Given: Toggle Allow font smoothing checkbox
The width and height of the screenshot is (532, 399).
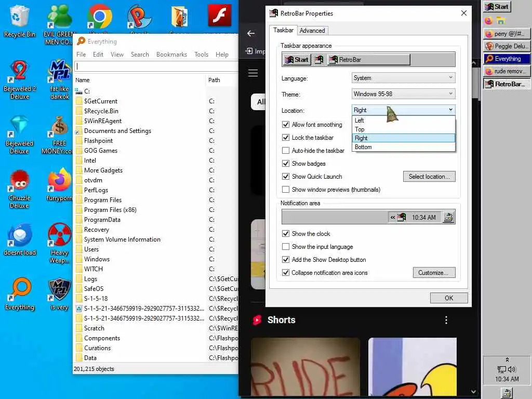Looking at the screenshot, I should [x=286, y=125].
